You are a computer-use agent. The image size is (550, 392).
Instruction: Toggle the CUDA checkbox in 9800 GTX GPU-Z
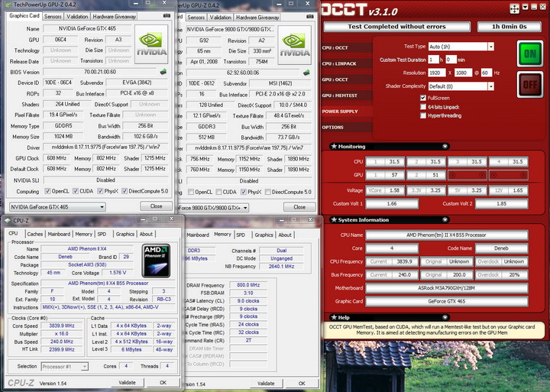[218, 192]
